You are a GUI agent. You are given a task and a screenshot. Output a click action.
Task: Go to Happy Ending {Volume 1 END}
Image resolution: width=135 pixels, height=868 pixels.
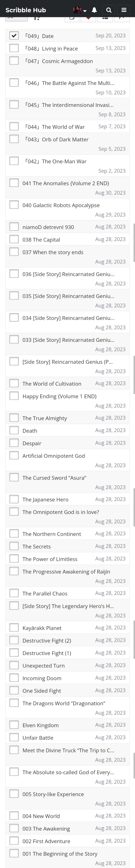59,396
